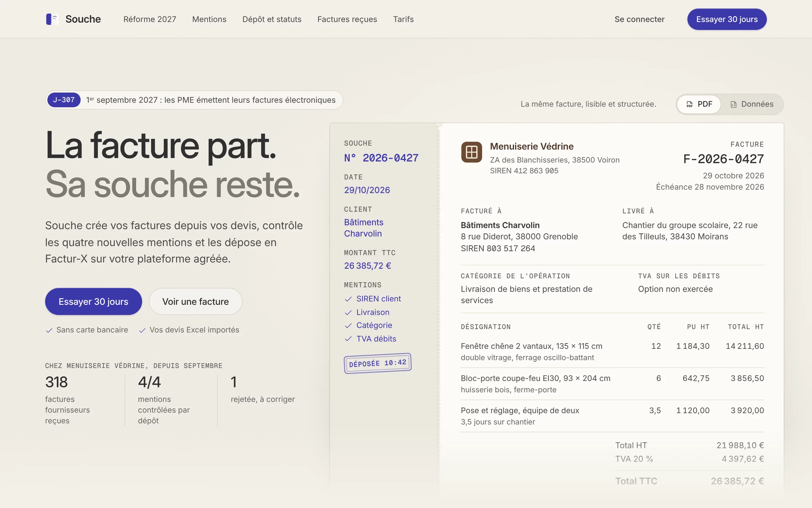Click Se connecter
The image size is (812, 508).
(639, 19)
